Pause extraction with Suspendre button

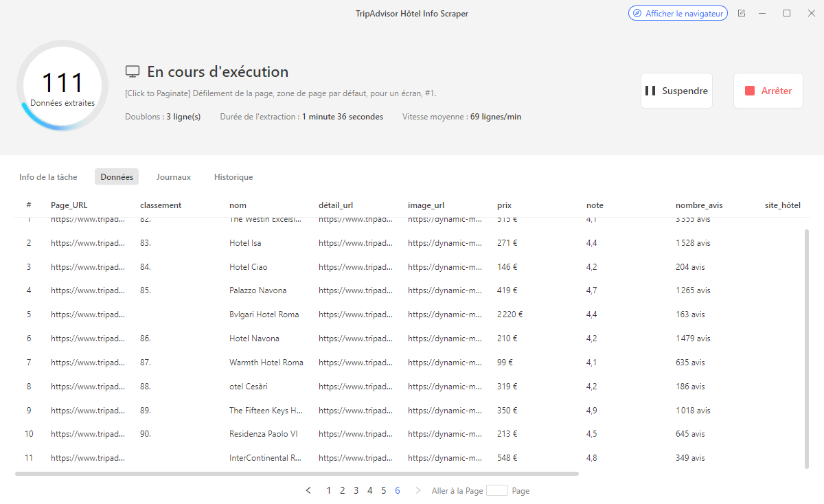(x=676, y=91)
